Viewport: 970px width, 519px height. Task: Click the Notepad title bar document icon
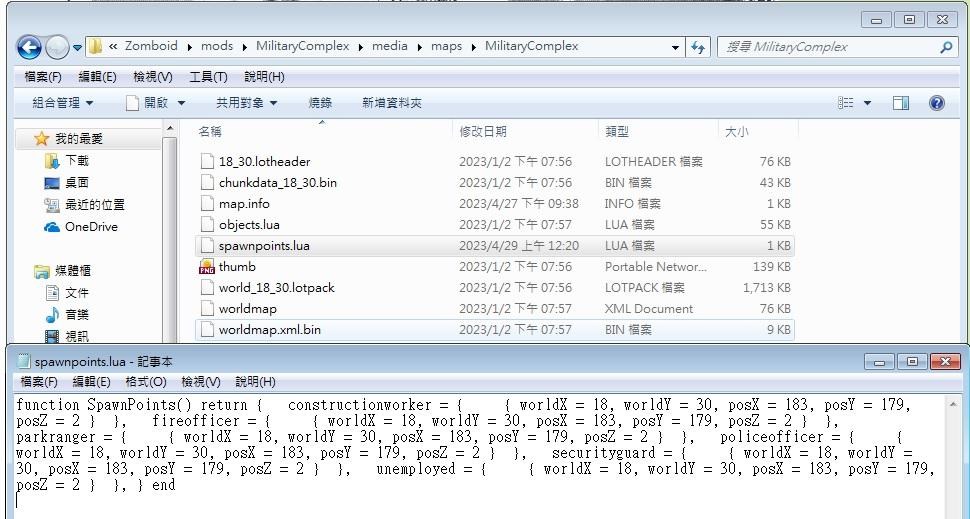(x=24, y=361)
